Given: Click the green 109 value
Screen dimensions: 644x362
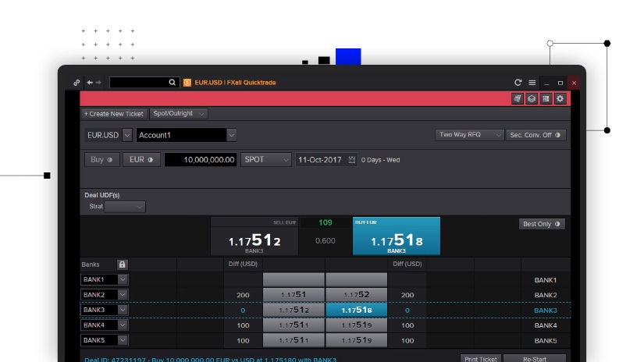Looking at the screenshot, I should coord(326,222).
